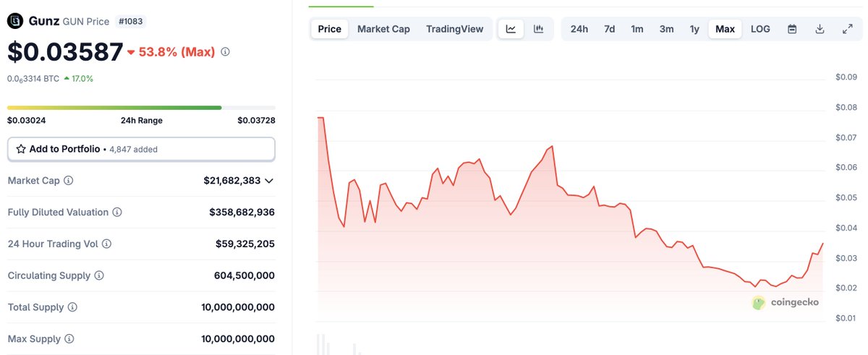Click the #1083 rank badge
868x355 pixels.
coord(130,22)
